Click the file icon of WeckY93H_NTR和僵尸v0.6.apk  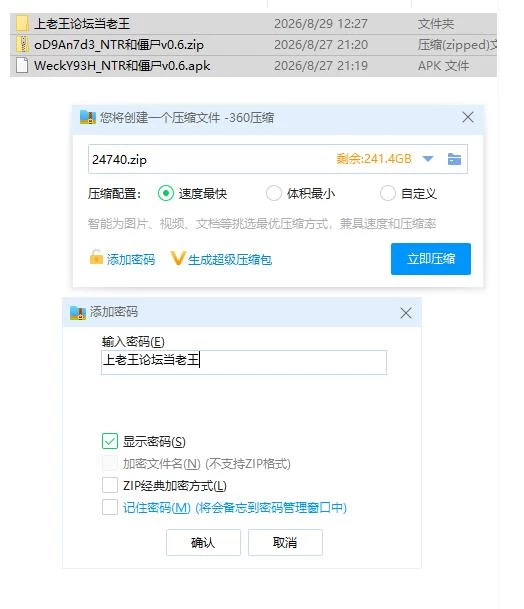click(22, 65)
